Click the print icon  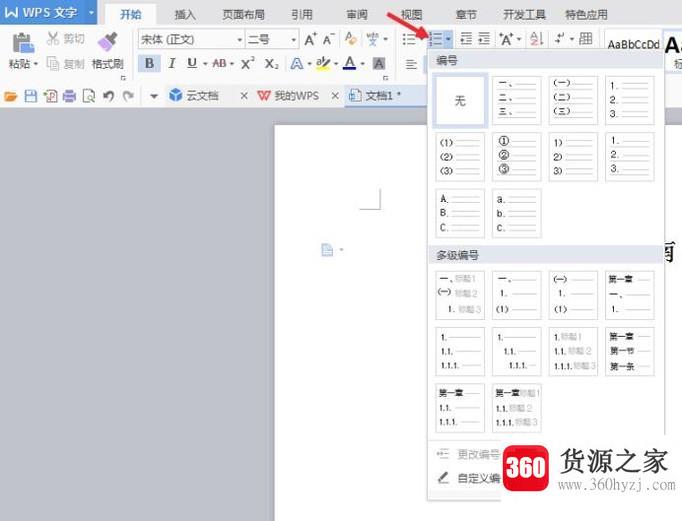tap(69, 96)
